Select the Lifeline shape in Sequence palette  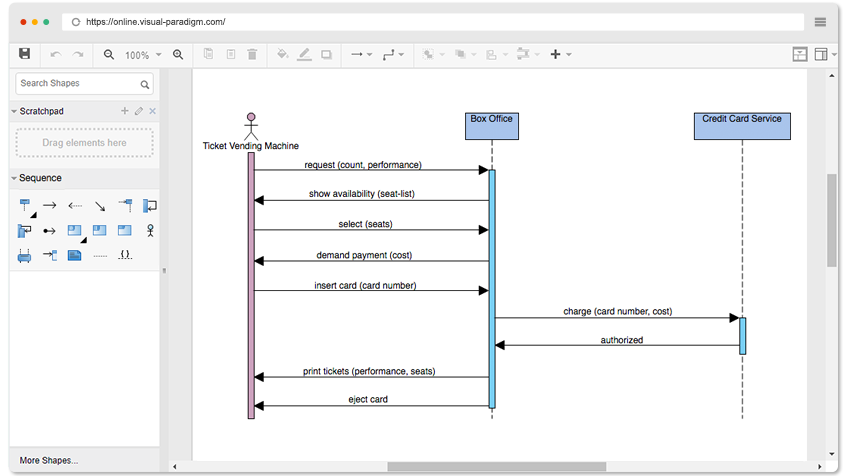pyautogui.click(x=25, y=206)
